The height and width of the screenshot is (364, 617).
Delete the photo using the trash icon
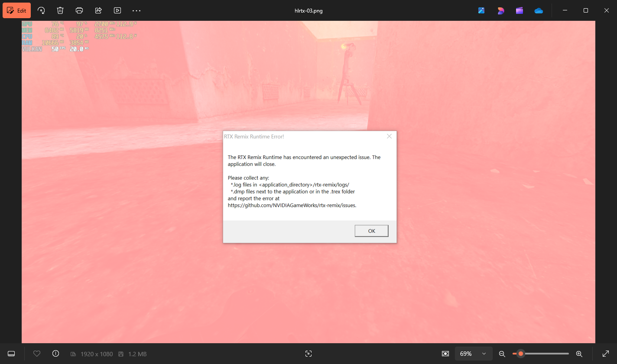point(60,10)
